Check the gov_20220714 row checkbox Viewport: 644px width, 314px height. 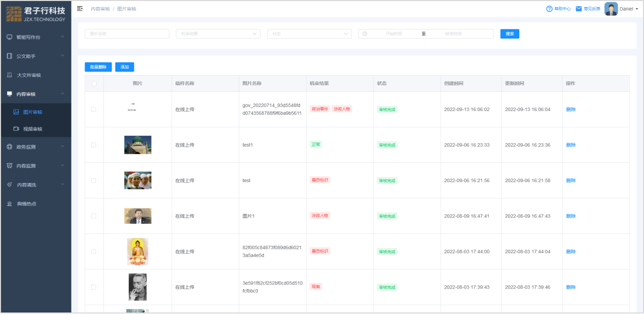[94, 109]
